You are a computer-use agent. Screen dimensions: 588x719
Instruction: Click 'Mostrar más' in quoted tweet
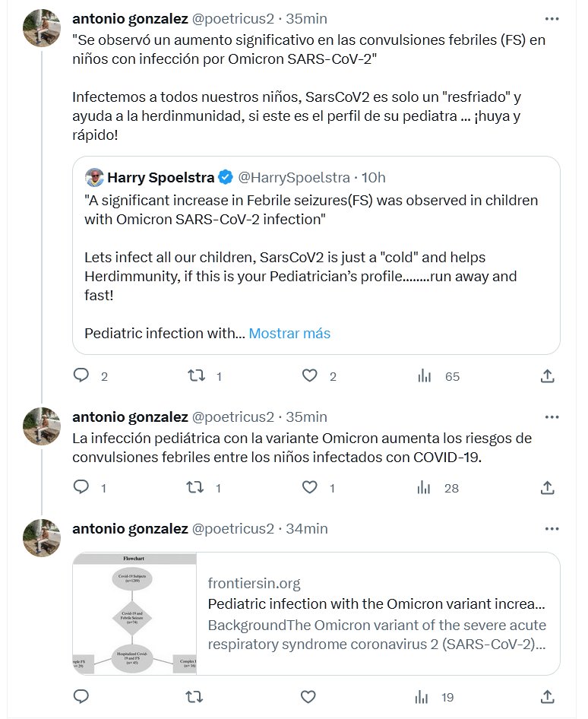[x=289, y=333]
